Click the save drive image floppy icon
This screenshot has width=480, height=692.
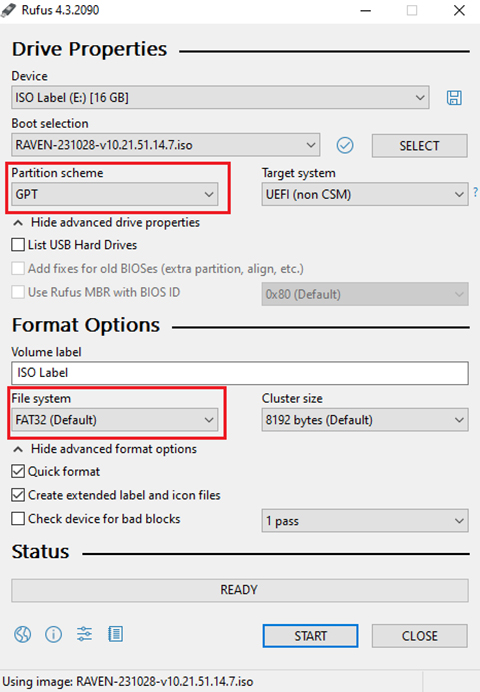(x=454, y=98)
